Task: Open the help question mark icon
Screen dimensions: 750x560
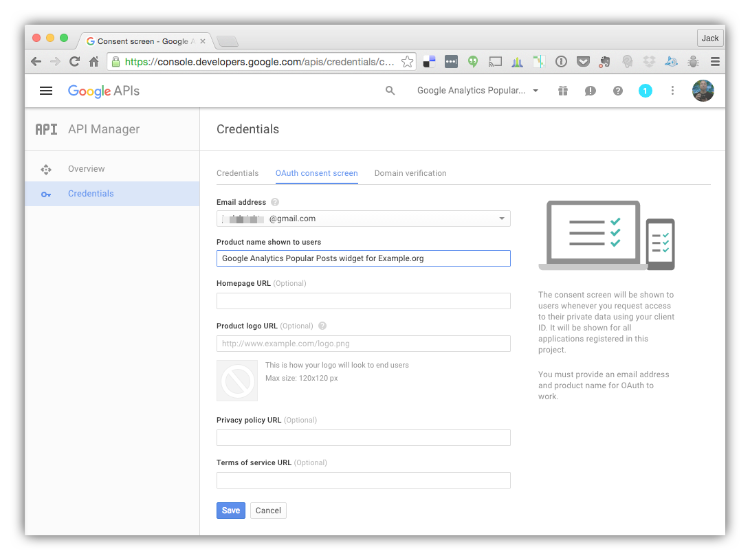Action: [618, 91]
